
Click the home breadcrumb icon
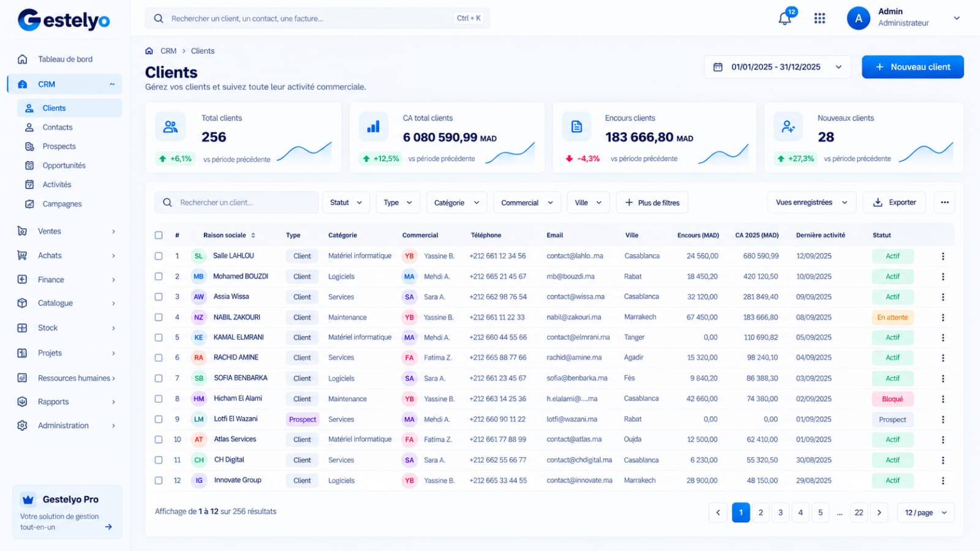coord(149,51)
